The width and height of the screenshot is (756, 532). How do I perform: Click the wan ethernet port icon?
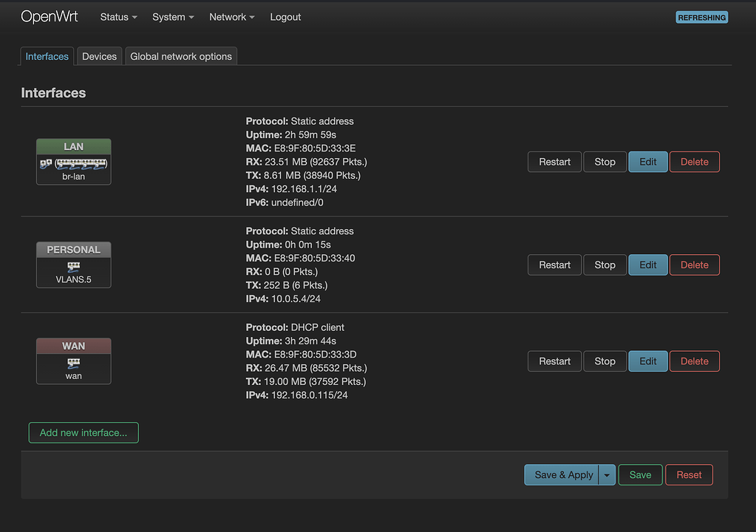point(73,363)
